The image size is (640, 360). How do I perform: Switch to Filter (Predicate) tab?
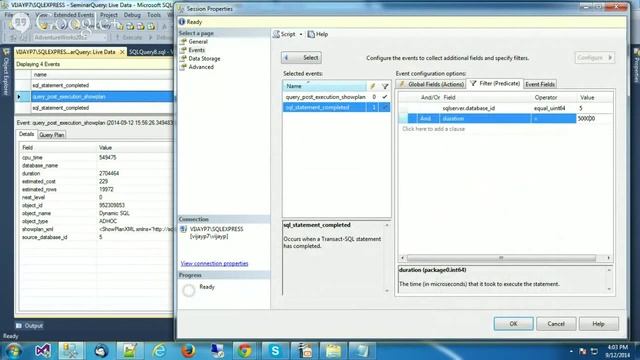(x=495, y=83)
